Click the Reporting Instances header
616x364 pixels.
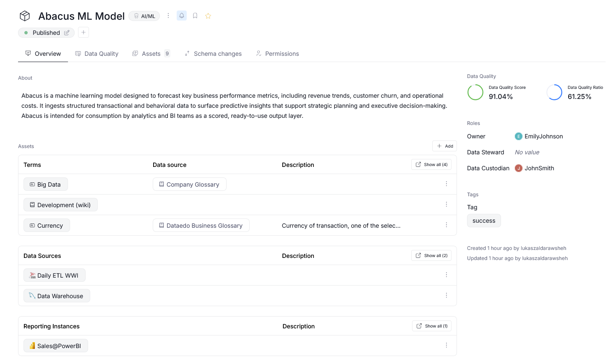click(x=52, y=326)
